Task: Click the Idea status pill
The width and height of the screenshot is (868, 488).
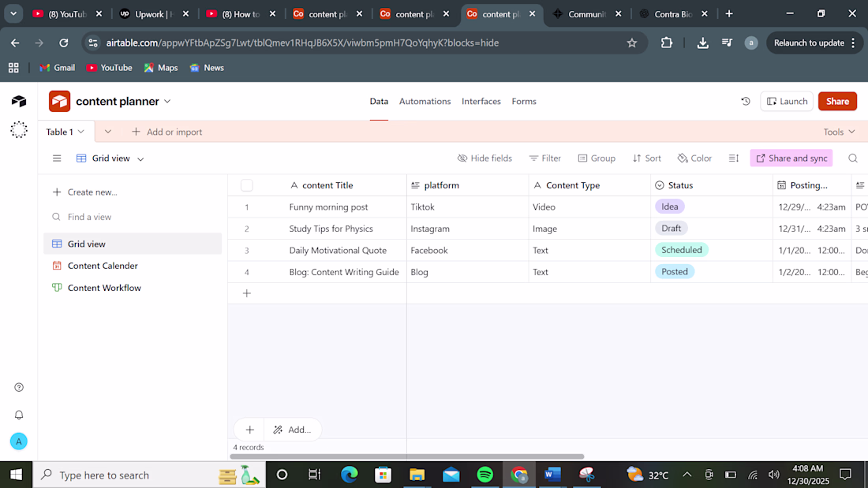Action: pos(669,207)
